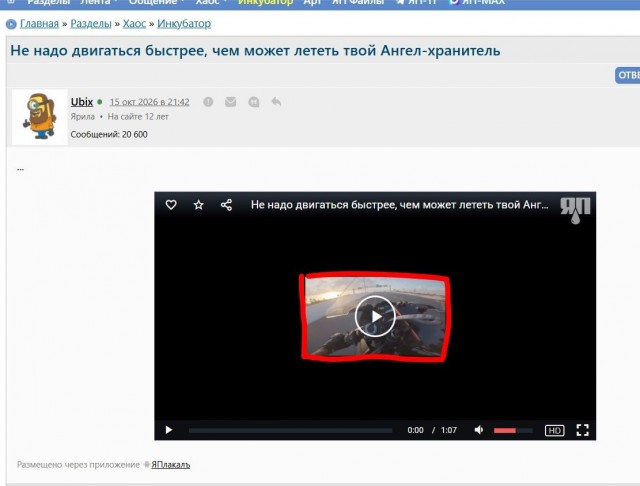The image size is (640, 486).
Task: Toggle HD video quality
Action: point(554,430)
